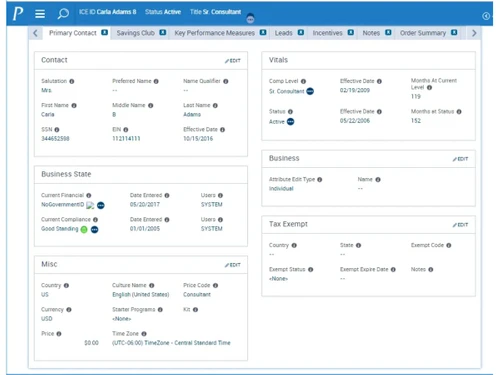
Task: Click the pin icon on Savings Club tab
Action: pyautogui.click(x=163, y=32)
